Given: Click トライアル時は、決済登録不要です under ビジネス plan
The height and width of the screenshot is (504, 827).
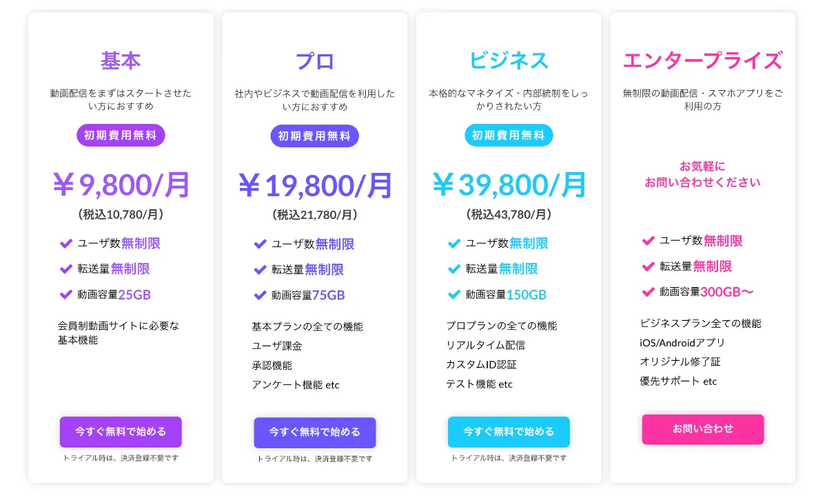Looking at the screenshot, I should [509, 456].
